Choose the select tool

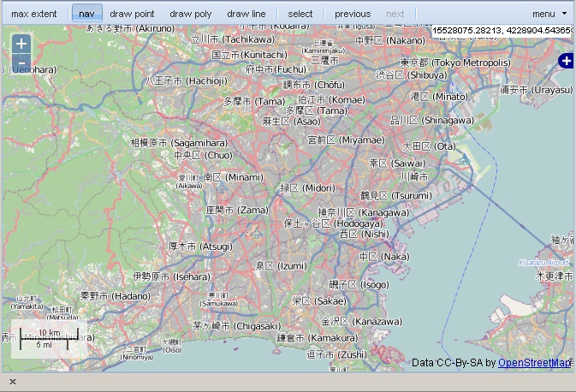pyautogui.click(x=300, y=14)
